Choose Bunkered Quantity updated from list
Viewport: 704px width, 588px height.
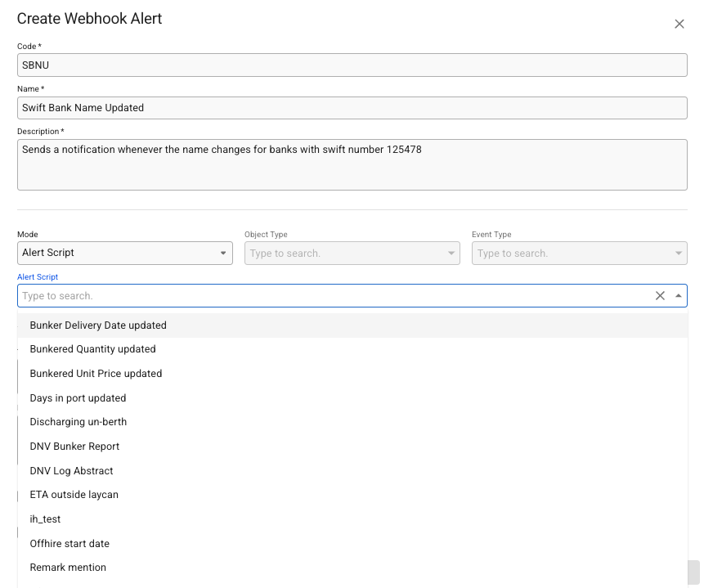point(92,349)
